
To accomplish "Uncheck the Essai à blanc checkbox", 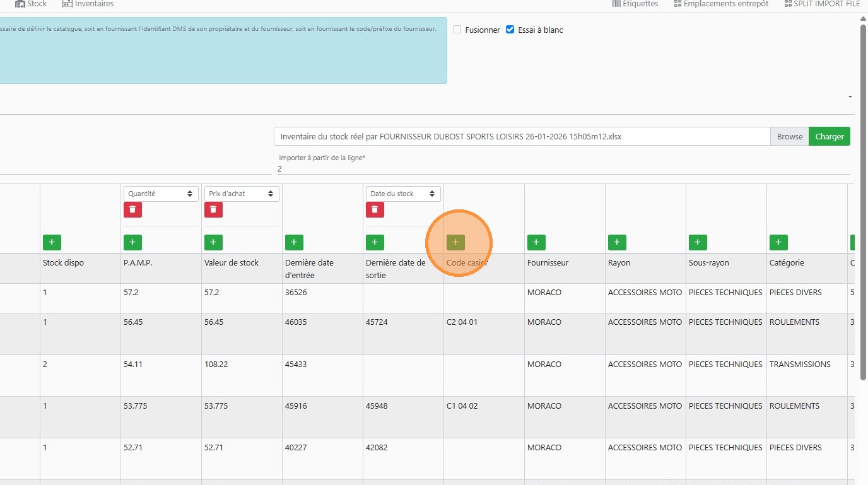I will [x=510, y=30].
